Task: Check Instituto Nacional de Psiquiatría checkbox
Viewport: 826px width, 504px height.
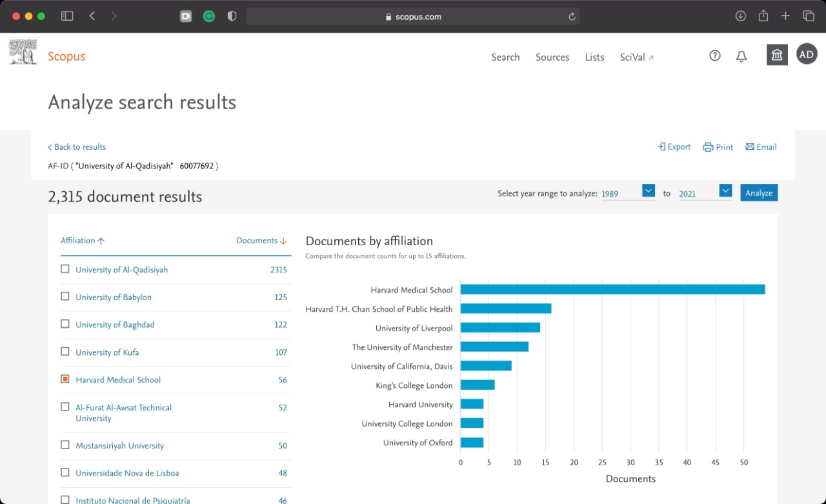Action: pyautogui.click(x=65, y=499)
